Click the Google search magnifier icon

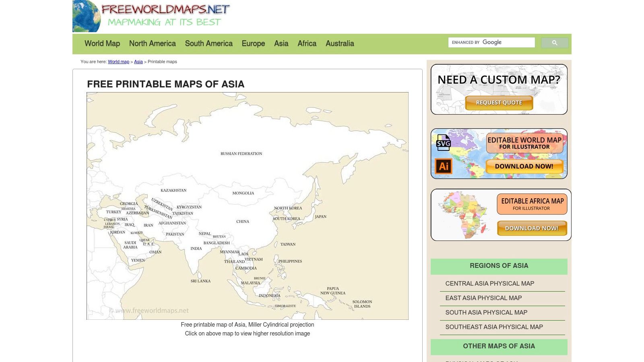click(x=555, y=42)
